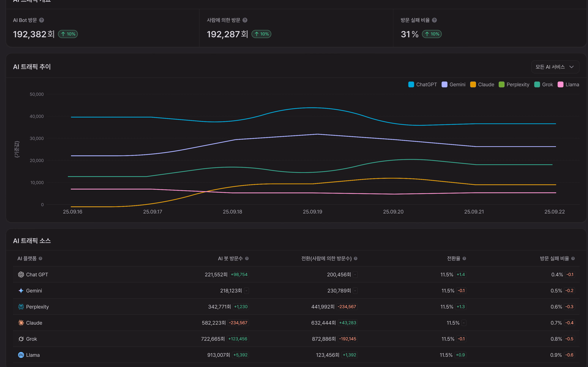Click the Llama pink legend swatch
588x367 pixels.
coord(561,84)
